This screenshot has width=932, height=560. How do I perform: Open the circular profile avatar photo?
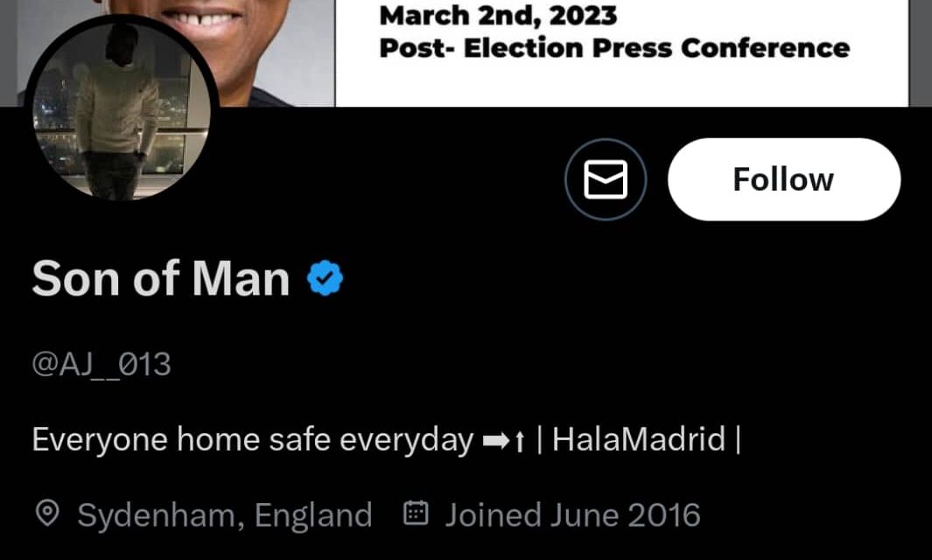[122, 108]
